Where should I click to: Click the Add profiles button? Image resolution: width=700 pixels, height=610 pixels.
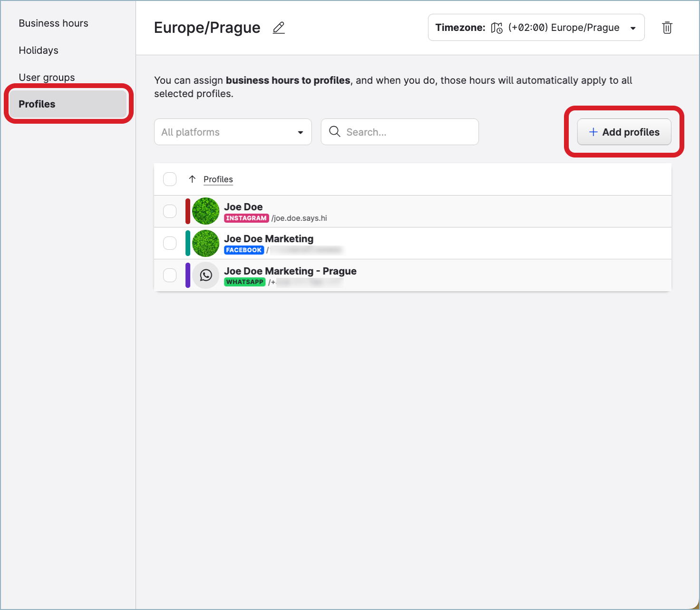[x=624, y=132]
